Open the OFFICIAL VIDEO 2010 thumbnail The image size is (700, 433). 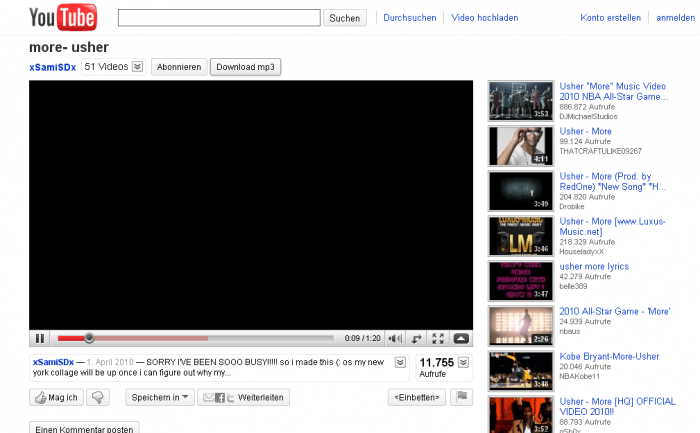[x=521, y=415]
